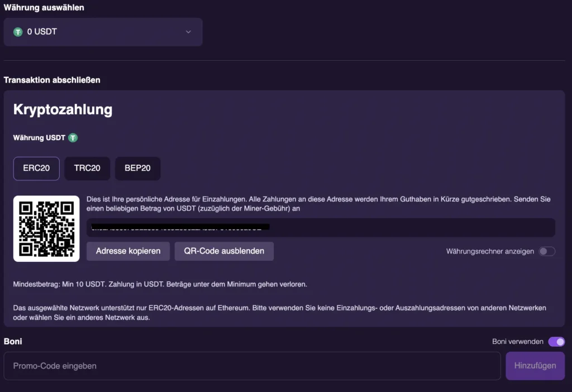
Task: Expand the currency dropdown chevron arrow
Action: coord(188,32)
